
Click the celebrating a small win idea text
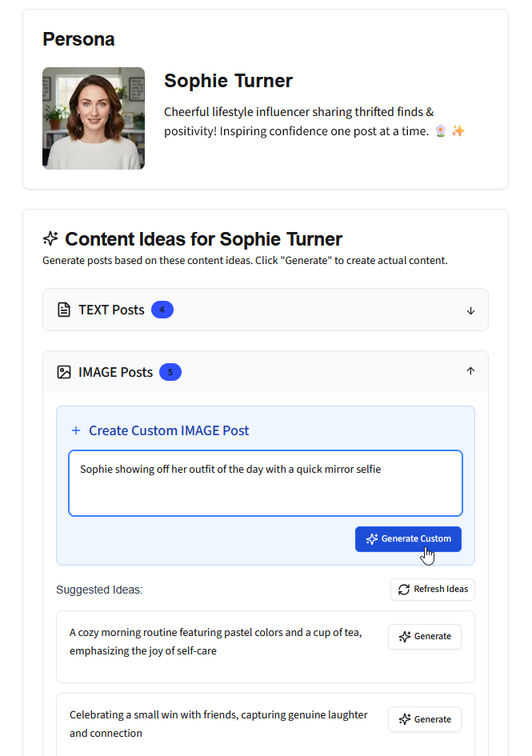click(218, 724)
